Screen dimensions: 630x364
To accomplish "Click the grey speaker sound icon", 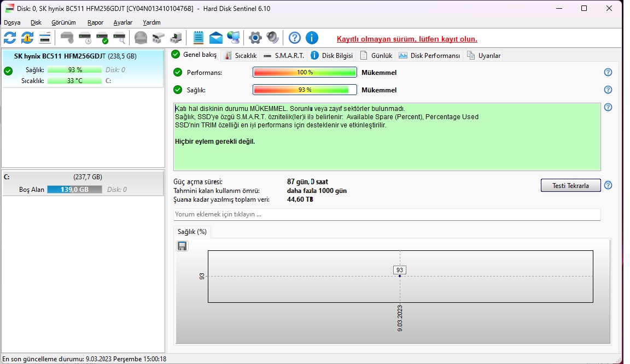I will pos(272,38).
